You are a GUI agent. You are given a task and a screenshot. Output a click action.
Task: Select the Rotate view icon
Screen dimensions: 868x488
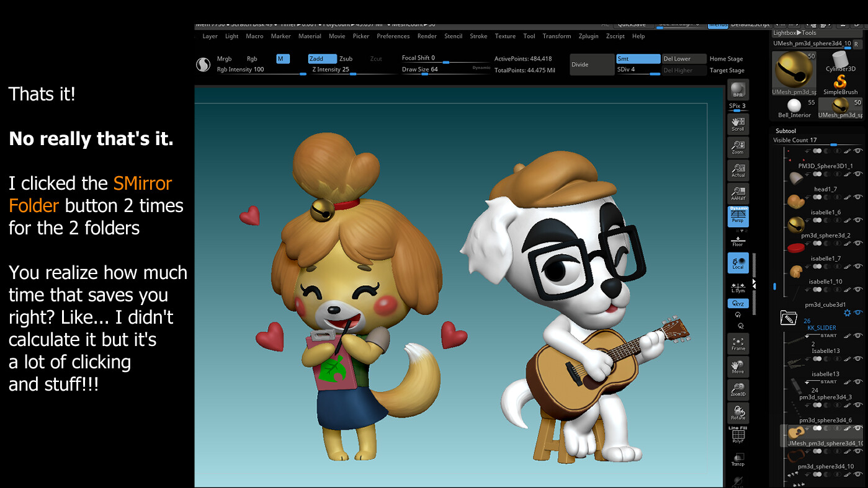[738, 413]
